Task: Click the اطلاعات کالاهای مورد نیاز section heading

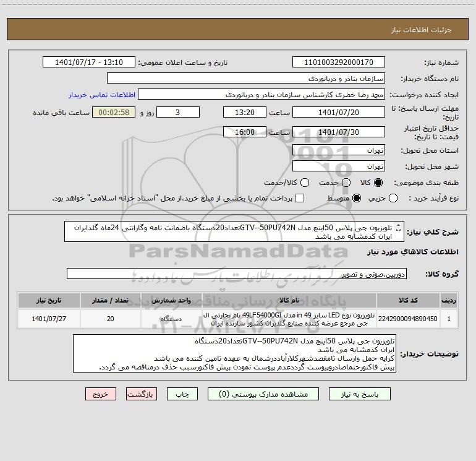Action: click(x=412, y=252)
